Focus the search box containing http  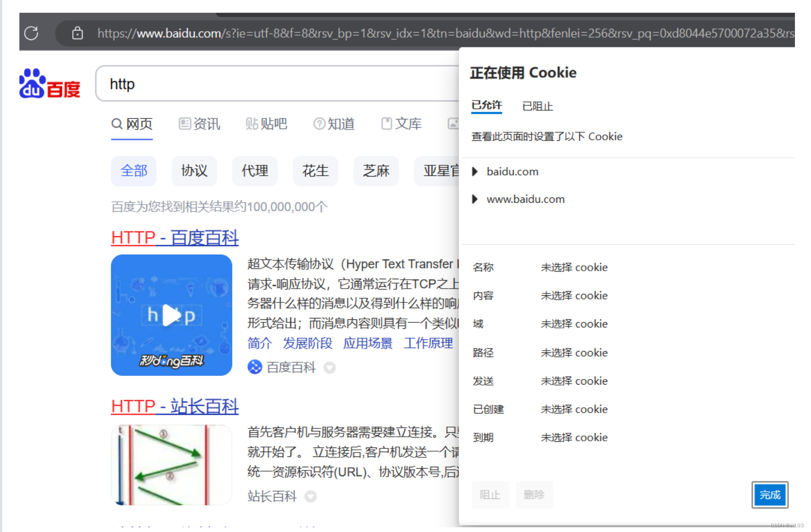(x=277, y=84)
